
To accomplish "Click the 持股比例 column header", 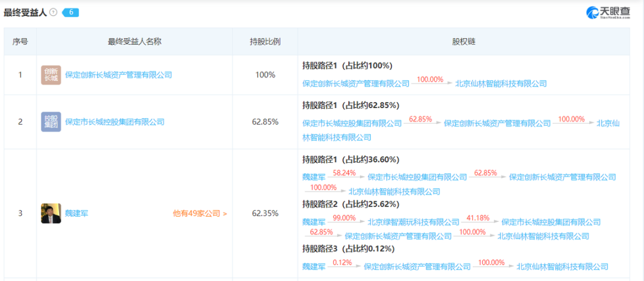I will click(265, 42).
